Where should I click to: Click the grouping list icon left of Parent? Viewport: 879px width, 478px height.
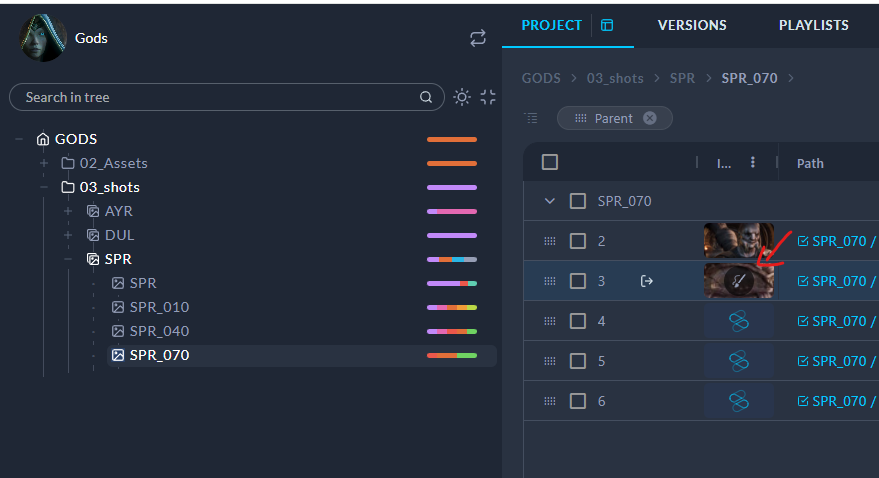[532, 118]
